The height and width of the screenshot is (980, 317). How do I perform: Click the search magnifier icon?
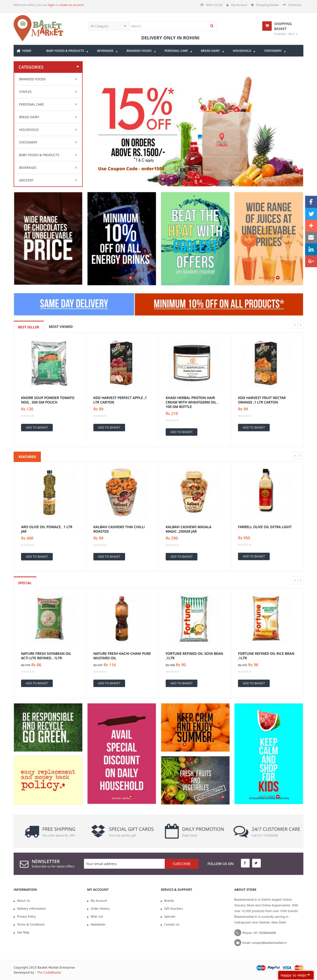pos(212,26)
